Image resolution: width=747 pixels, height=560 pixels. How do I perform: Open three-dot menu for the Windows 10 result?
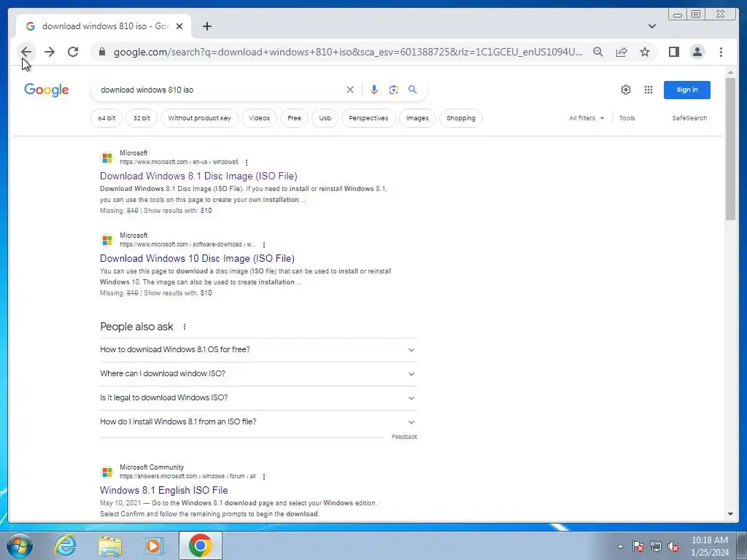point(264,245)
